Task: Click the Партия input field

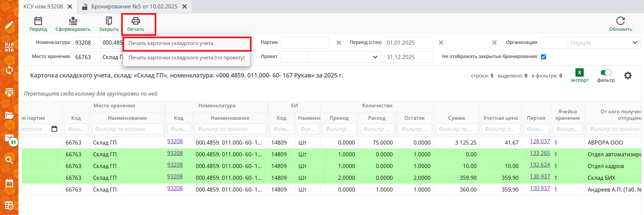Action: 305,43
